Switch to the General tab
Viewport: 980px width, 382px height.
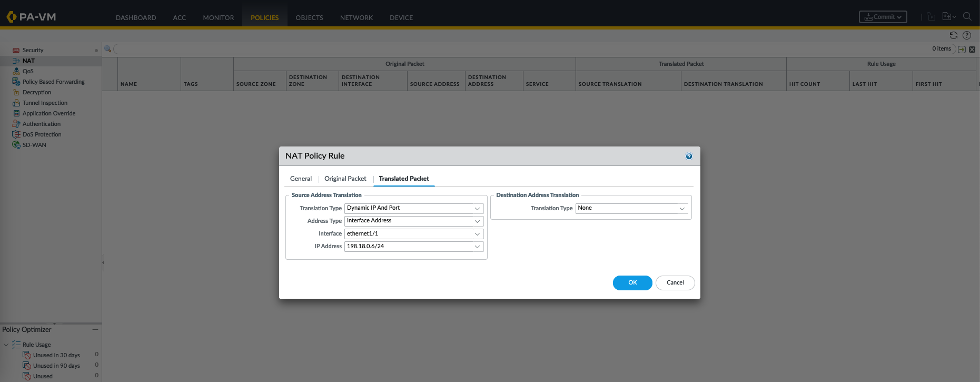coord(301,179)
